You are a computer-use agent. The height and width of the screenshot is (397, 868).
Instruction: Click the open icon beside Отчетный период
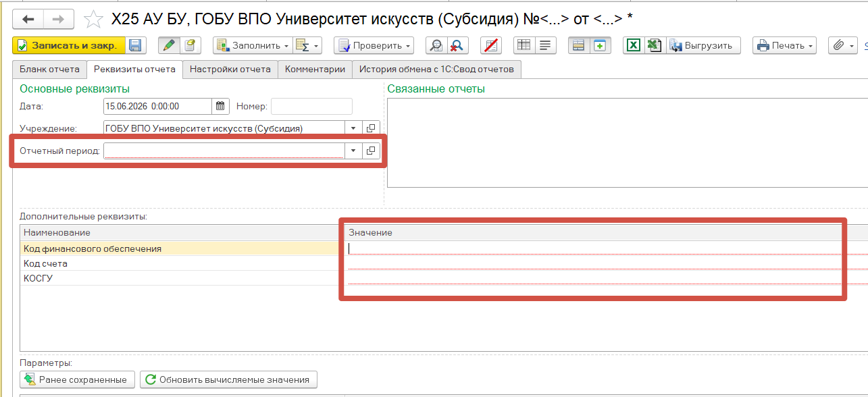371,151
